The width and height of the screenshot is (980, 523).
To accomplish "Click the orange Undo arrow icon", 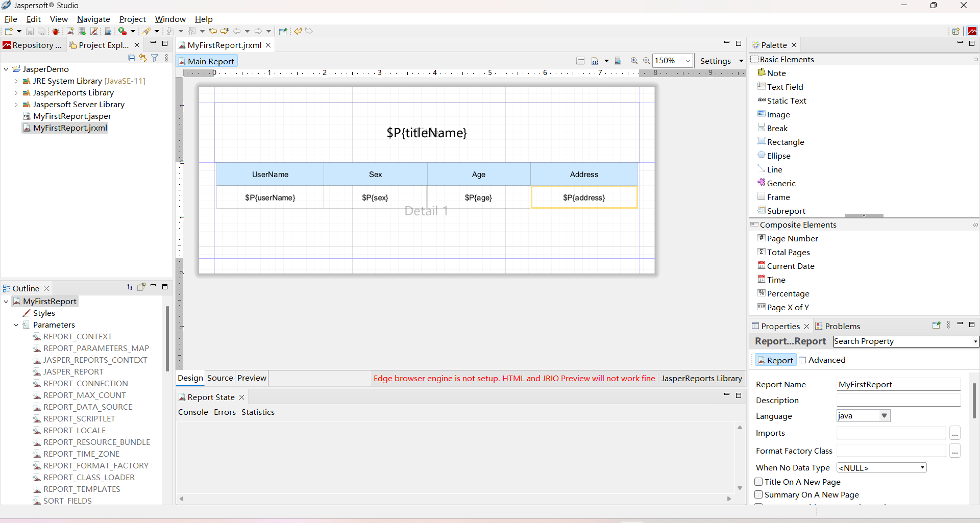I will (298, 31).
